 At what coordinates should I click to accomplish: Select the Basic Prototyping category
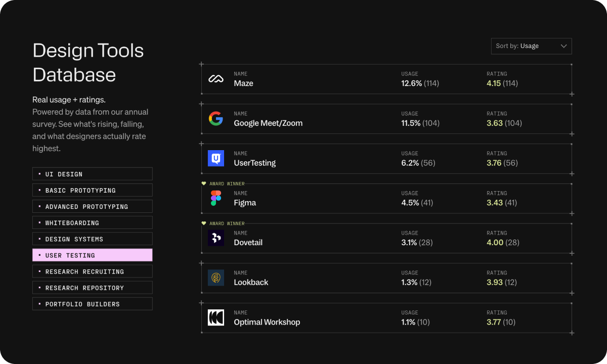(92, 190)
